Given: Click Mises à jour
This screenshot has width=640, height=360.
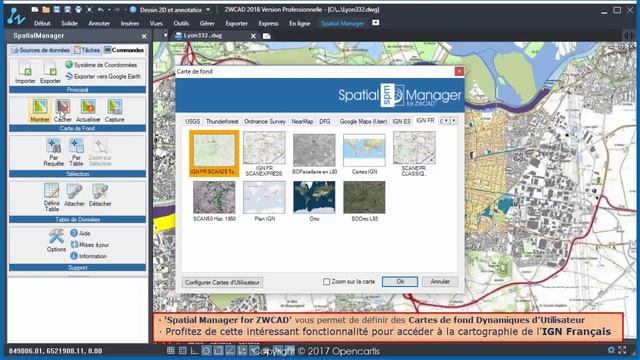Looking at the screenshot, I should tap(90, 244).
